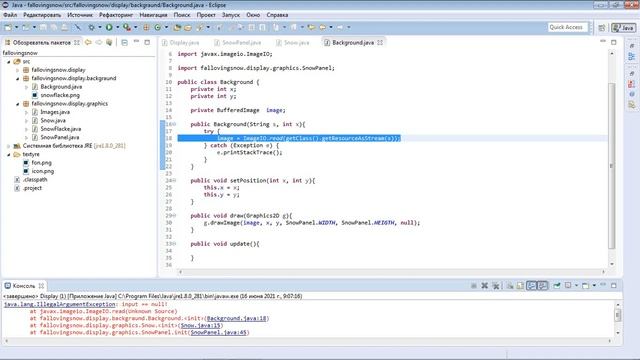The width and height of the screenshot is (640, 360).
Task: Expand the JRE system library node
Action: click(9, 146)
